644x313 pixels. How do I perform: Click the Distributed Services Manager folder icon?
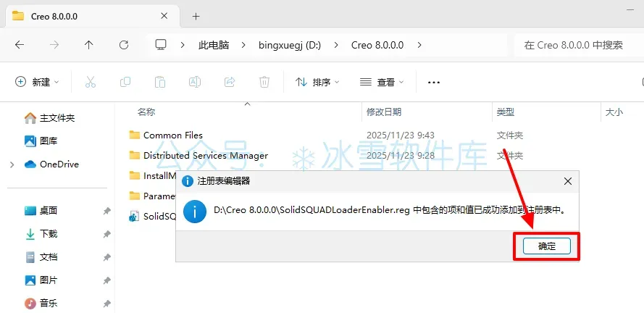[134, 155]
